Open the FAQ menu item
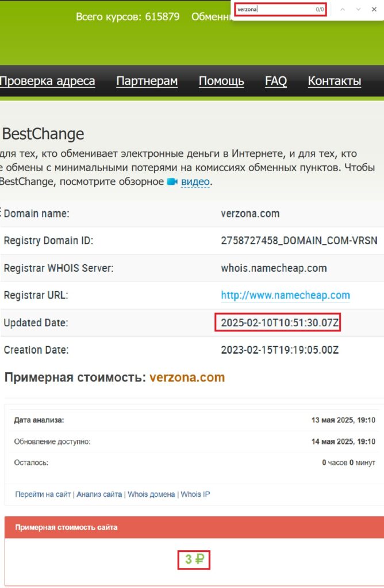 click(x=276, y=81)
